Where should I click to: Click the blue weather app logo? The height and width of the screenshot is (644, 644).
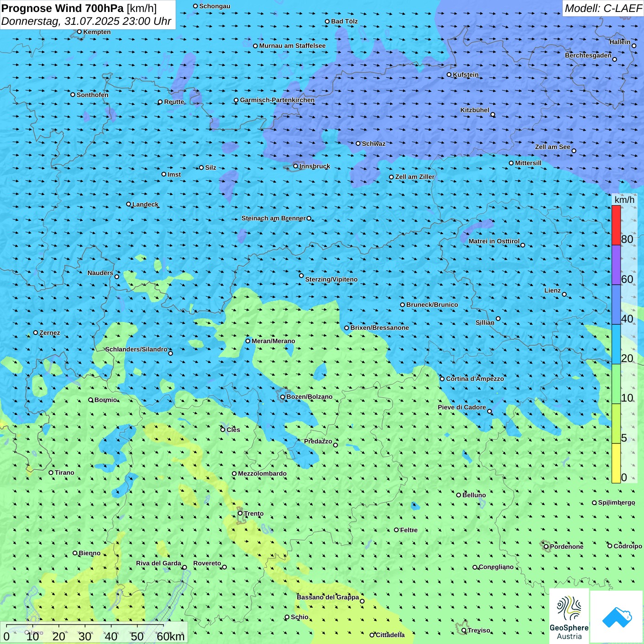pyautogui.click(x=617, y=616)
